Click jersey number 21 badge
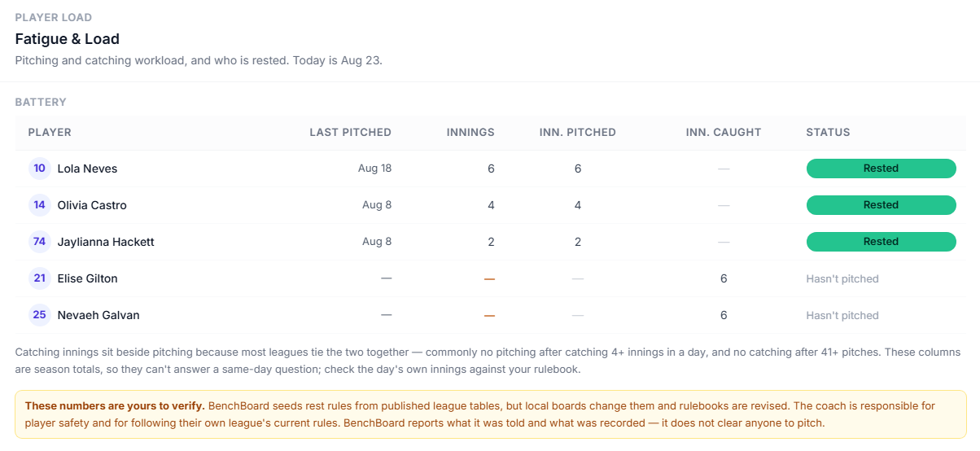980x451 pixels. point(40,278)
